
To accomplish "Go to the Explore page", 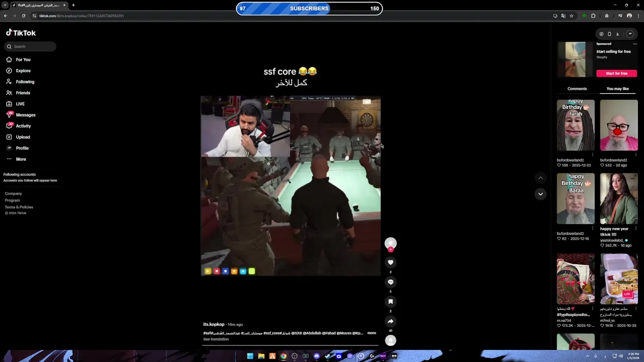I will click(x=18, y=70).
